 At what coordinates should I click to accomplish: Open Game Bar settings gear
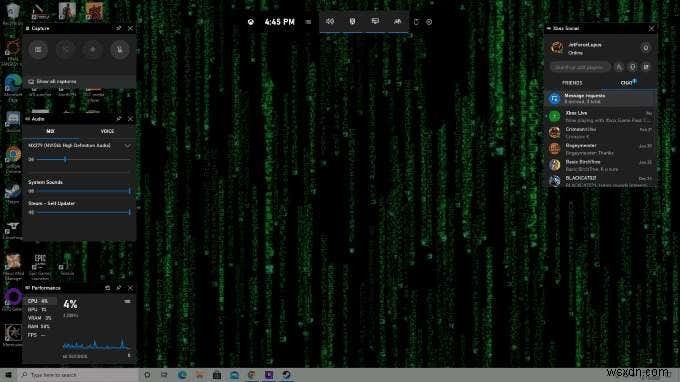point(429,22)
